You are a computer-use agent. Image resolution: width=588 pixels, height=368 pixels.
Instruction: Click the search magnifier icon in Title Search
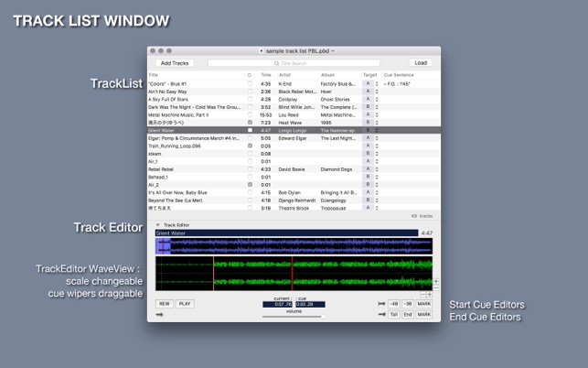276,63
